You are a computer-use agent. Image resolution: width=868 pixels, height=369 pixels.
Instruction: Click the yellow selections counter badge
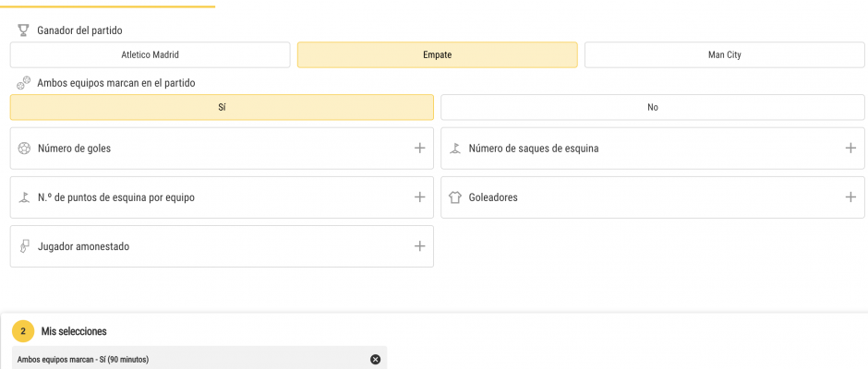point(23,331)
